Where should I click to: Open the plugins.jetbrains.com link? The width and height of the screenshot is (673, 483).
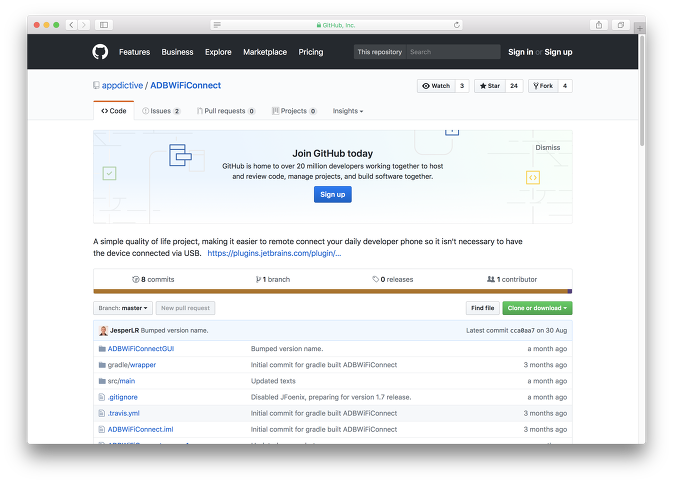pos(274,253)
